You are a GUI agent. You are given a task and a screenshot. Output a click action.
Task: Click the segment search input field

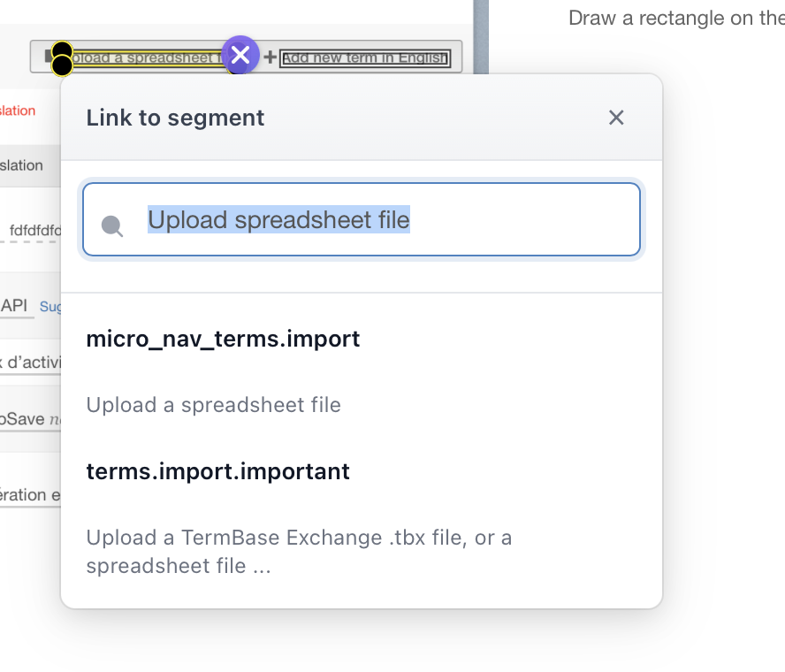click(389, 219)
